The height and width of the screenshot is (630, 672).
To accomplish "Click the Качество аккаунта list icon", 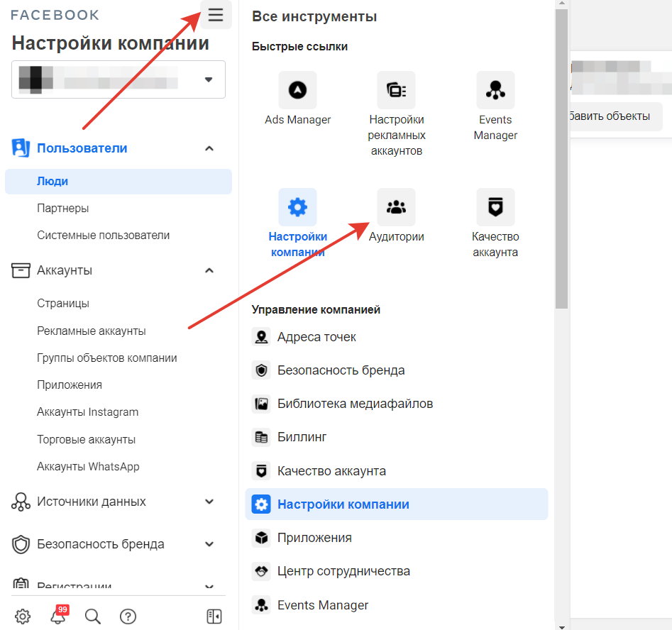I will 261,471.
